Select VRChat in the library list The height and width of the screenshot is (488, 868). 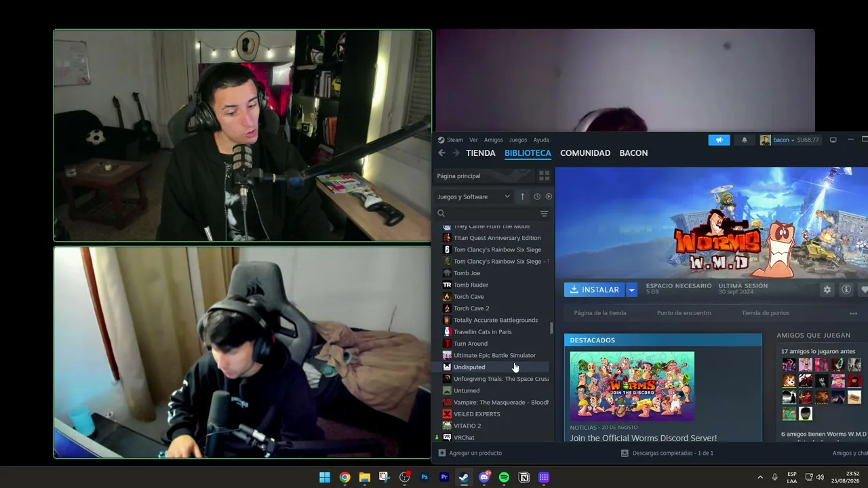(464, 438)
